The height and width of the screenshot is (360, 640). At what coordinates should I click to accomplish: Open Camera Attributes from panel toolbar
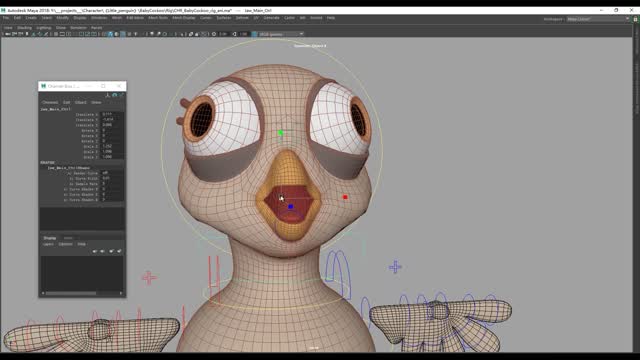pos(21,34)
